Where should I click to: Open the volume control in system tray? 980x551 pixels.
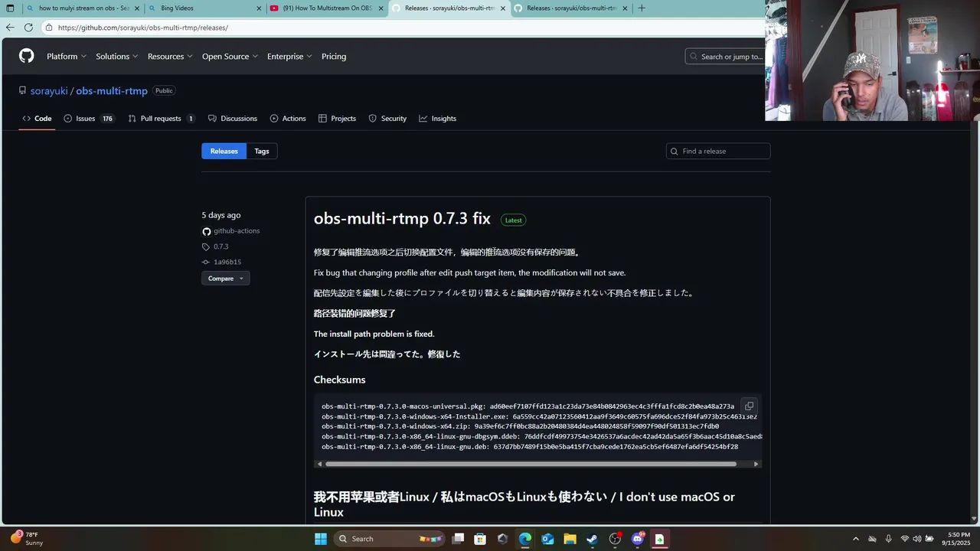(x=917, y=539)
